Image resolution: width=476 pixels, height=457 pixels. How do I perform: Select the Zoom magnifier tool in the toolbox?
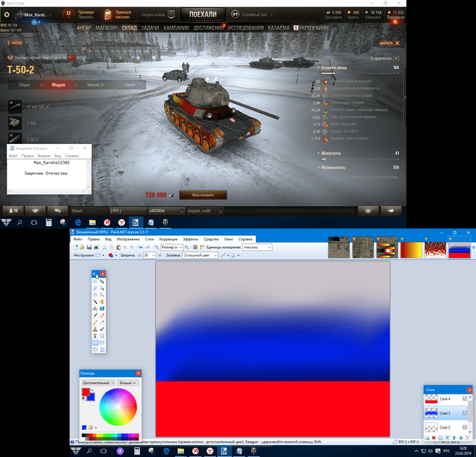tap(102, 295)
